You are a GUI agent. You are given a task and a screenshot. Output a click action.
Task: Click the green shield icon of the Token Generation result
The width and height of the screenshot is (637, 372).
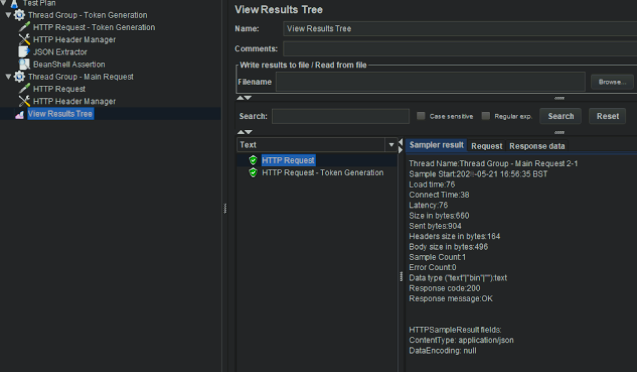point(253,173)
